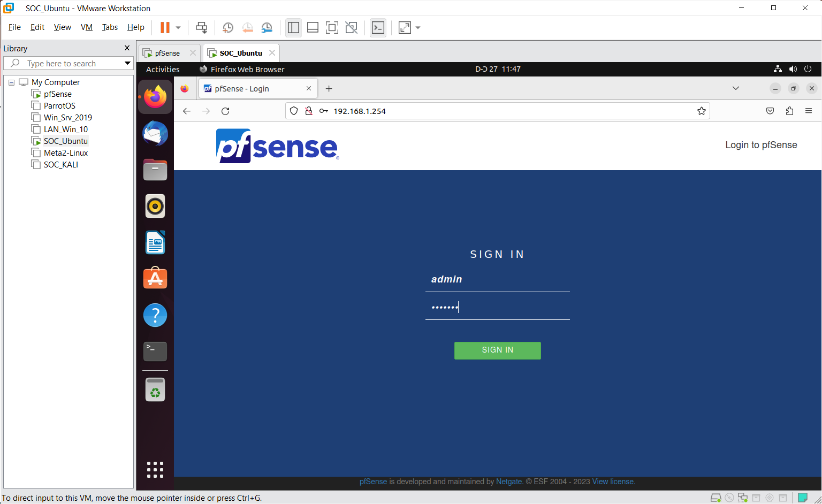
Task: Open the Trash from the dock
Action: (x=155, y=390)
